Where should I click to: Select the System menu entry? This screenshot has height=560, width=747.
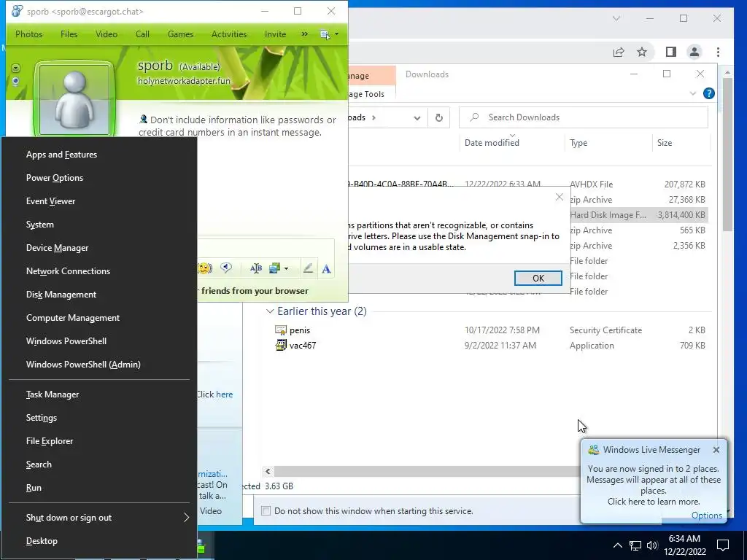[x=40, y=225]
